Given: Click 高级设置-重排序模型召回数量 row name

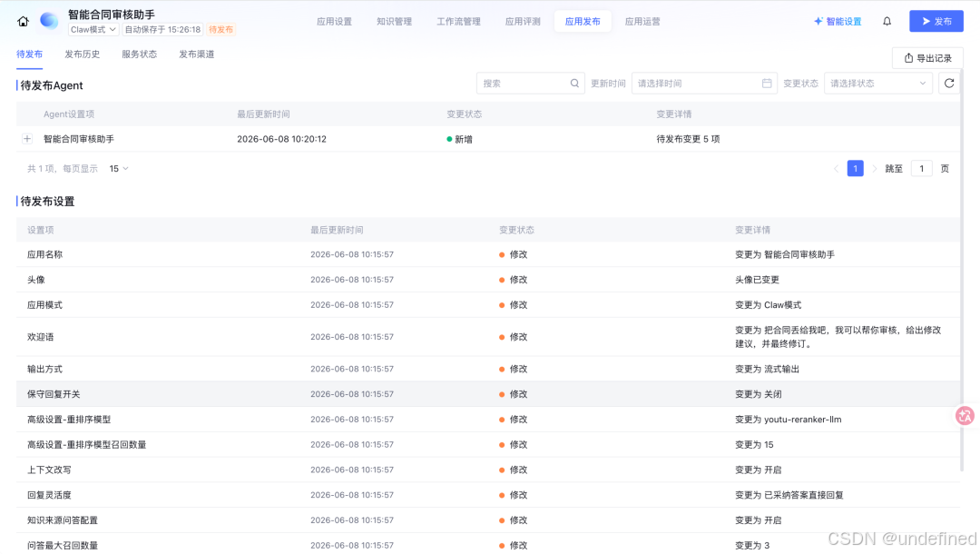Looking at the screenshot, I should (86, 445).
